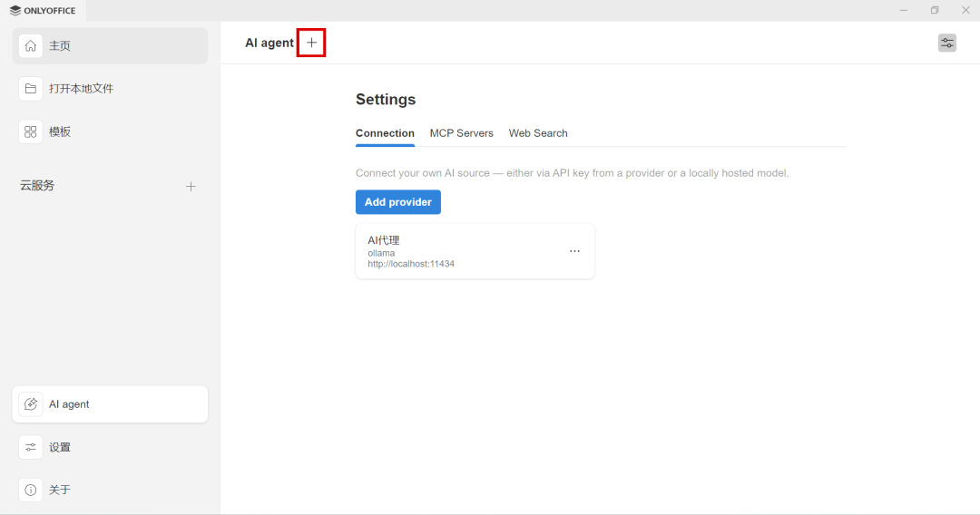
Task: Click the home icon next to 主页
Action: click(31, 46)
